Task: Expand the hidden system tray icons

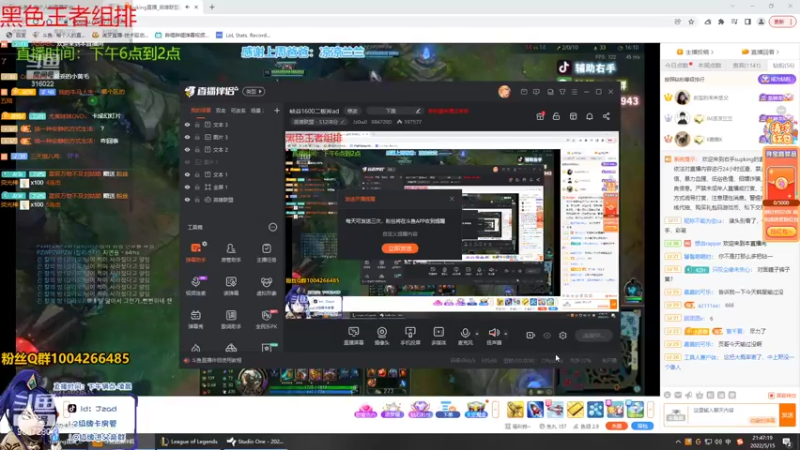Action: click(x=678, y=442)
